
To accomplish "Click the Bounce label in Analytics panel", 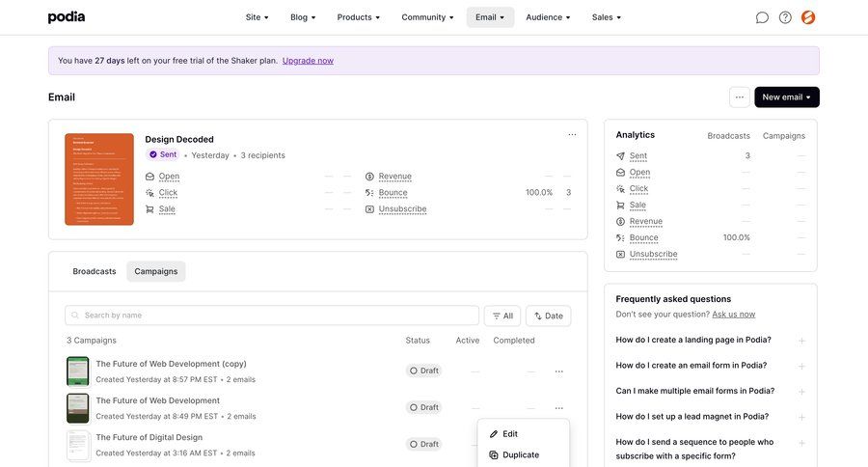I will point(644,237).
